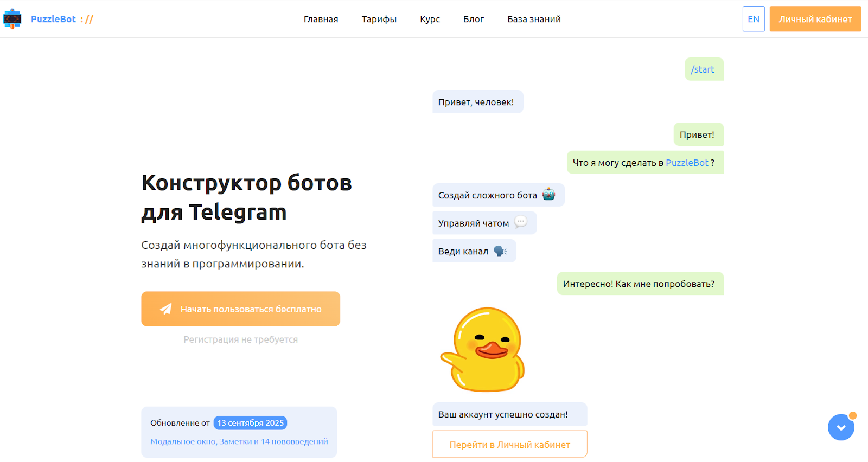Image resolution: width=868 pixels, height=462 pixels.
Task: Switch language with the EN button
Action: [x=753, y=19]
